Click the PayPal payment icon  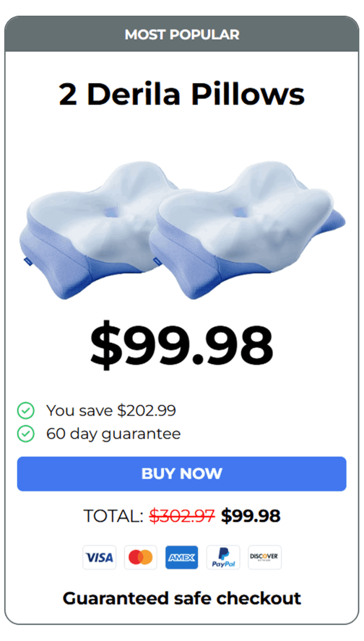pos(223,557)
